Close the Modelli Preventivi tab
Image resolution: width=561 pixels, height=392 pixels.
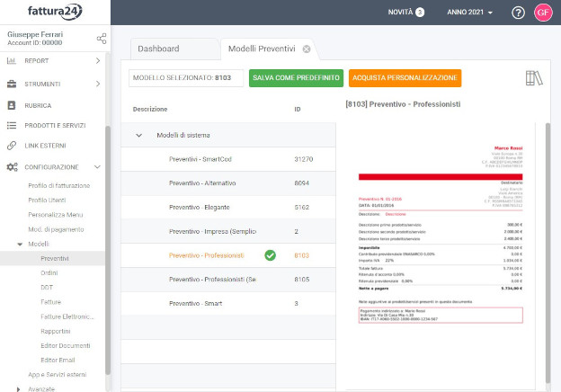coord(307,49)
